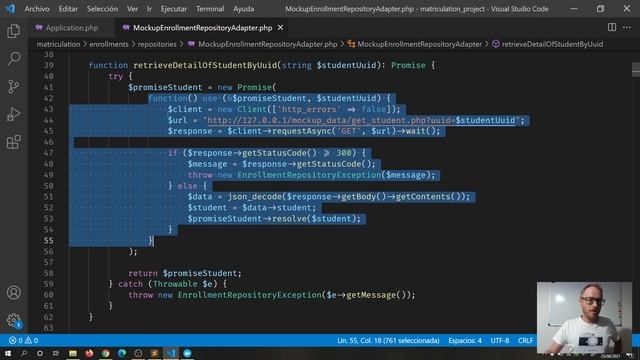Click the 'try {' statement on line 40
The height and width of the screenshot is (360, 640).
(120, 76)
